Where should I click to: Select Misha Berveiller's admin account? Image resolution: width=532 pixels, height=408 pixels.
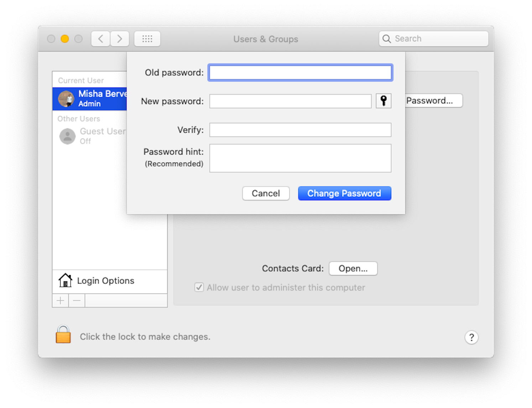tap(100, 98)
